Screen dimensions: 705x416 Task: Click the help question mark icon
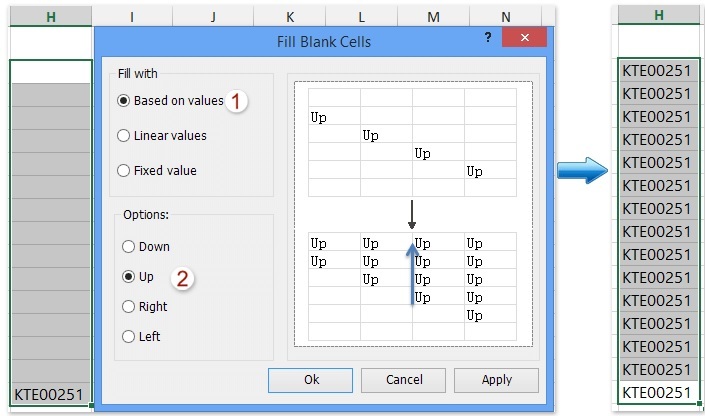pyautogui.click(x=488, y=37)
